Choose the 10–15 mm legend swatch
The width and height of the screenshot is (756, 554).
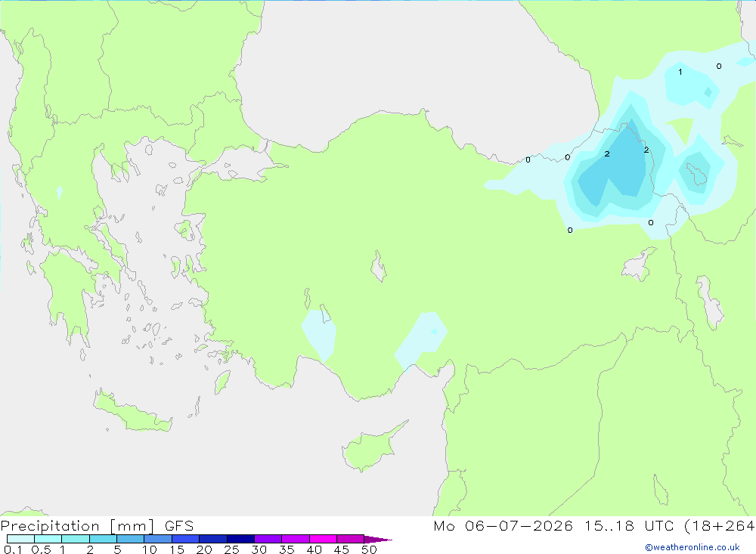point(158,539)
